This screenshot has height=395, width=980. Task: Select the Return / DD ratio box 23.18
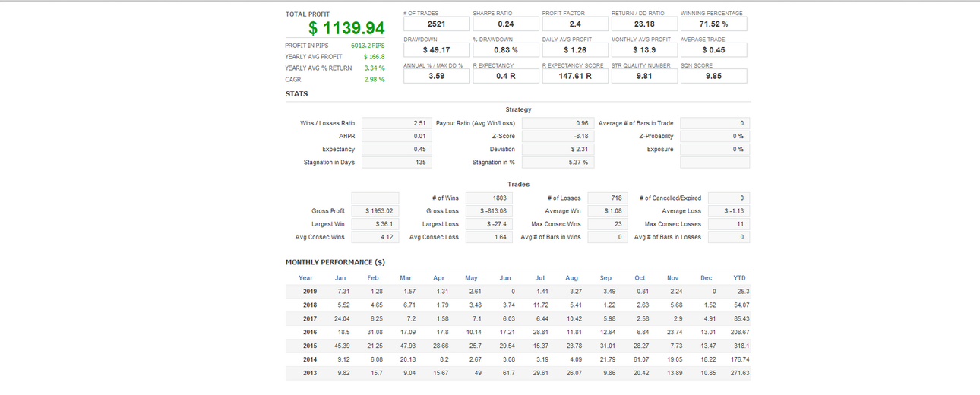pos(644,24)
